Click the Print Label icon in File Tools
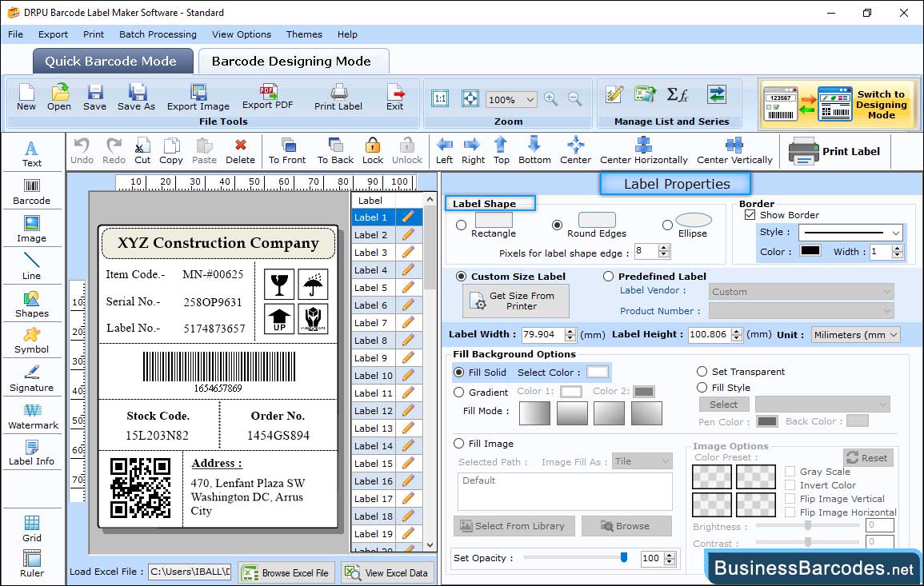This screenshot has height=586, width=924. tap(338, 98)
